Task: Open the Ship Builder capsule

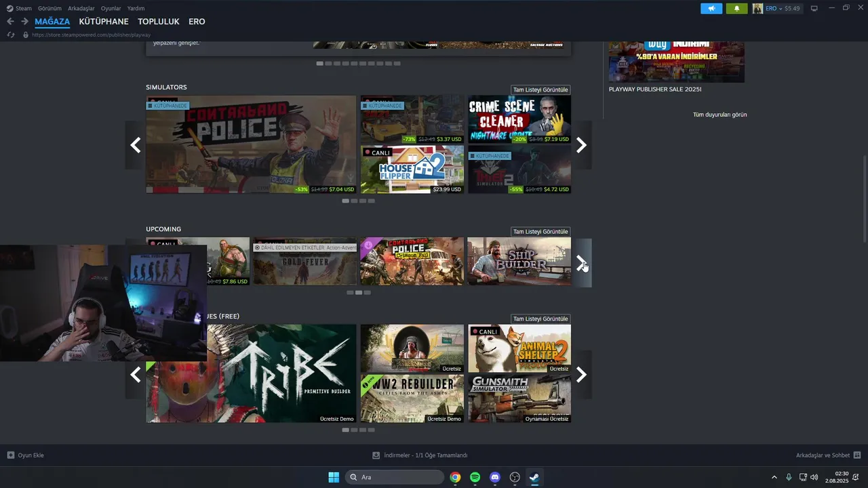Action: click(519, 261)
